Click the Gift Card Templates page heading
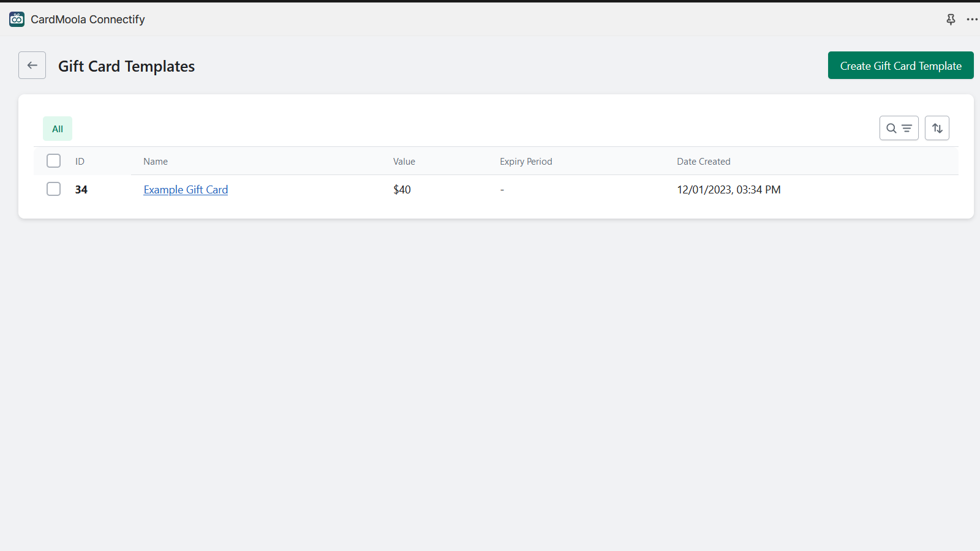This screenshot has width=980, height=551. (126, 66)
